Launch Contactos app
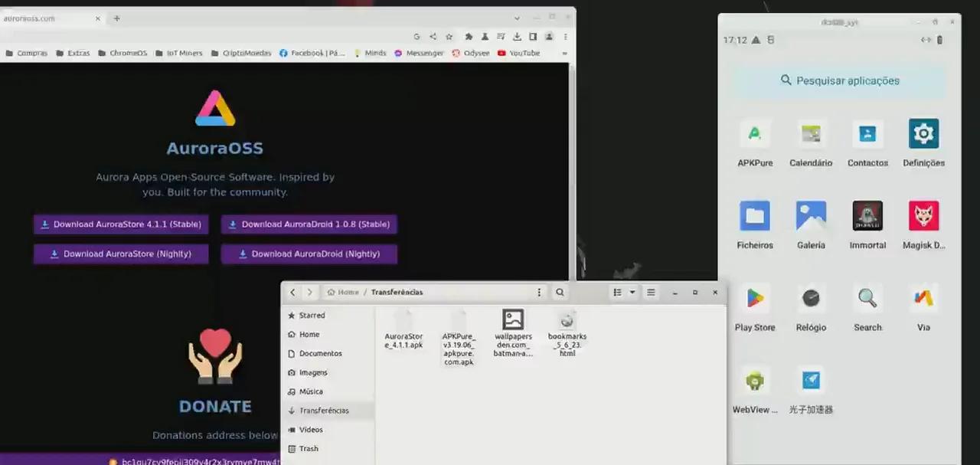The width and height of the screenshot is (980, 465). (867, 134)
